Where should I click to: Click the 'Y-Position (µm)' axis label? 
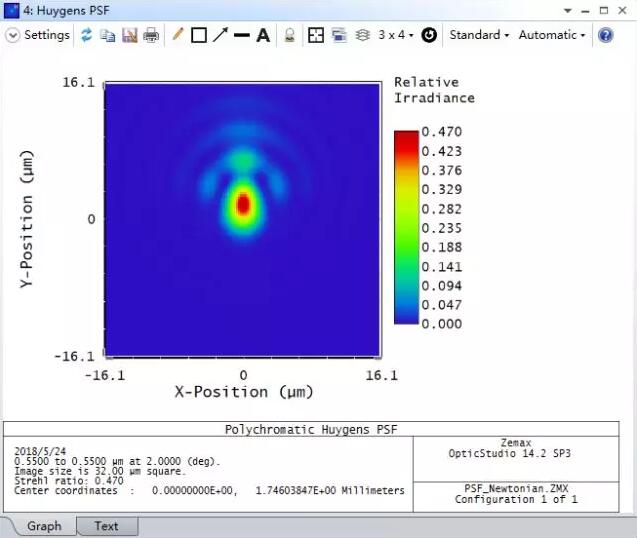[x=26, y=219]
